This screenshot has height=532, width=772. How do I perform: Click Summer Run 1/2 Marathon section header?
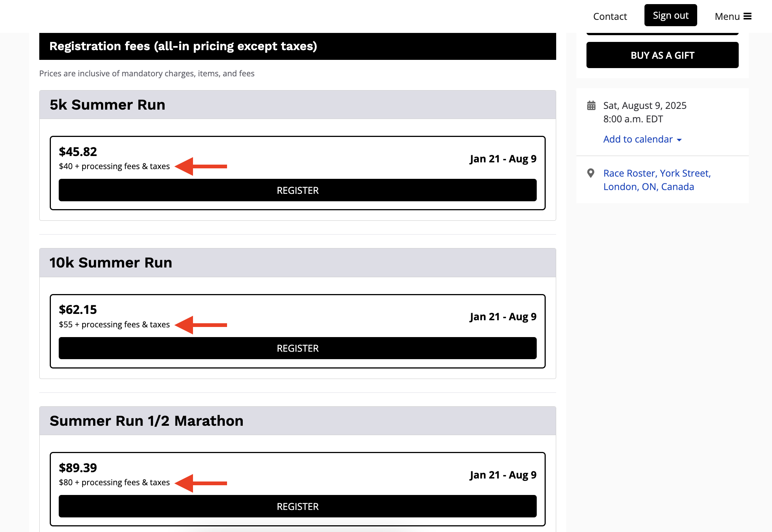[x=146, y=421]
